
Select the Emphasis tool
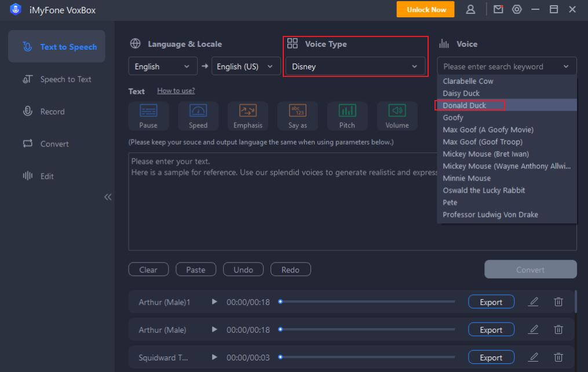248,116
